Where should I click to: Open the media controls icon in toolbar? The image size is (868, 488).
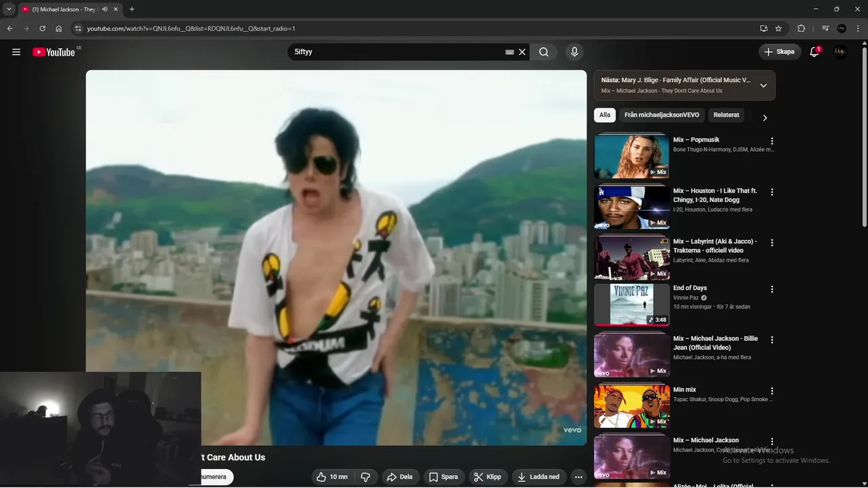click(825, 28)
